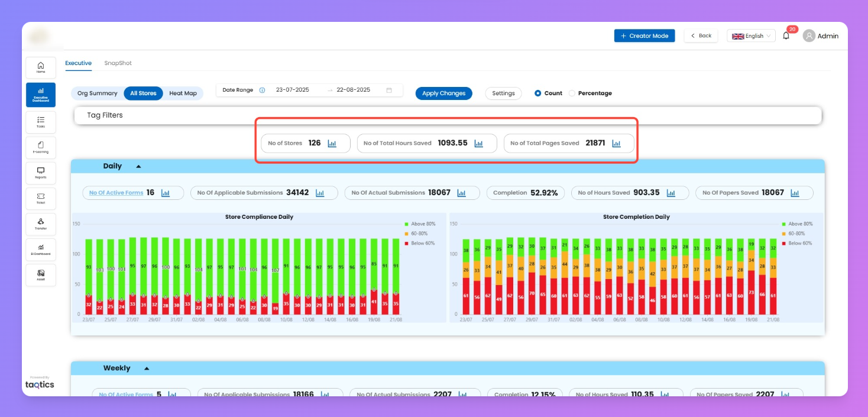Switch to the SnapShot tab
This screenshot has width=868, height=417.
click(118, 63)
